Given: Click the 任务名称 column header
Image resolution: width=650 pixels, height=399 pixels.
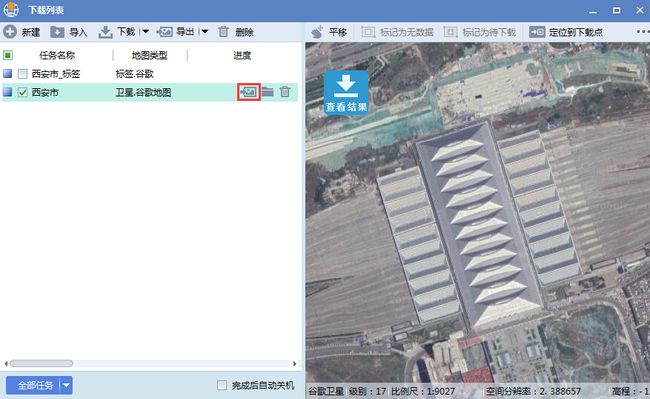Looking at the screenshot, I should click(x=57, y=55).
